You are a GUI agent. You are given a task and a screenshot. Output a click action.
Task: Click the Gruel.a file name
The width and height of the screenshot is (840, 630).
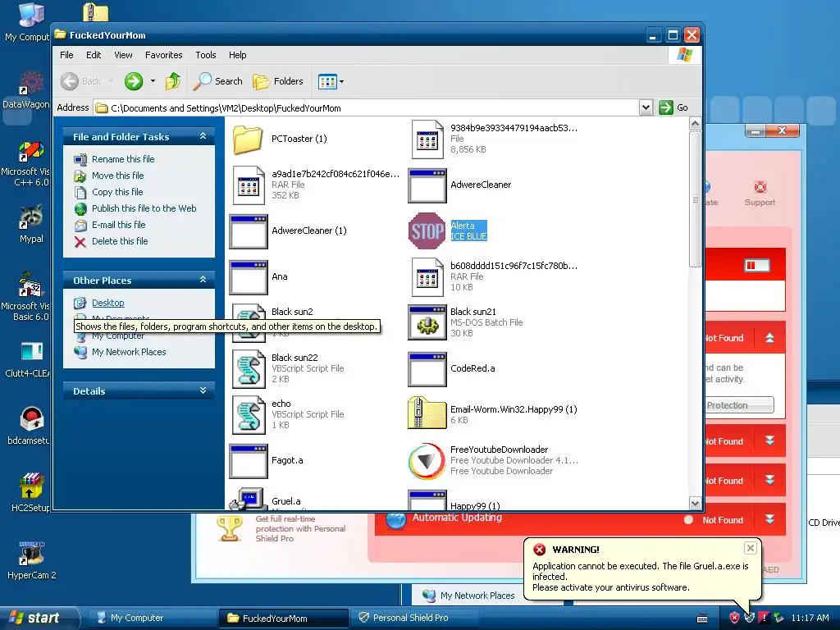pyautogui.click(x=286, y=501)
